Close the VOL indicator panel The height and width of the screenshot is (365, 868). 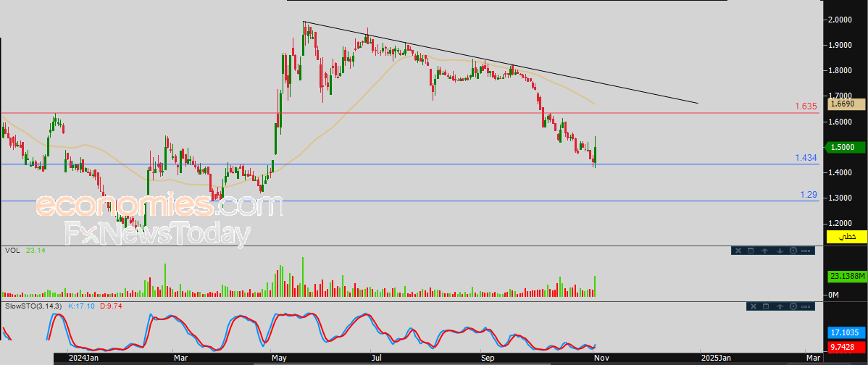coord(738,251)
